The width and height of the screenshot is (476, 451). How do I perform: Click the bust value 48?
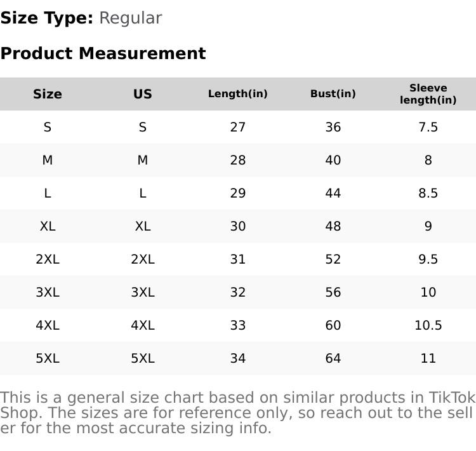[x=333, y=226]
